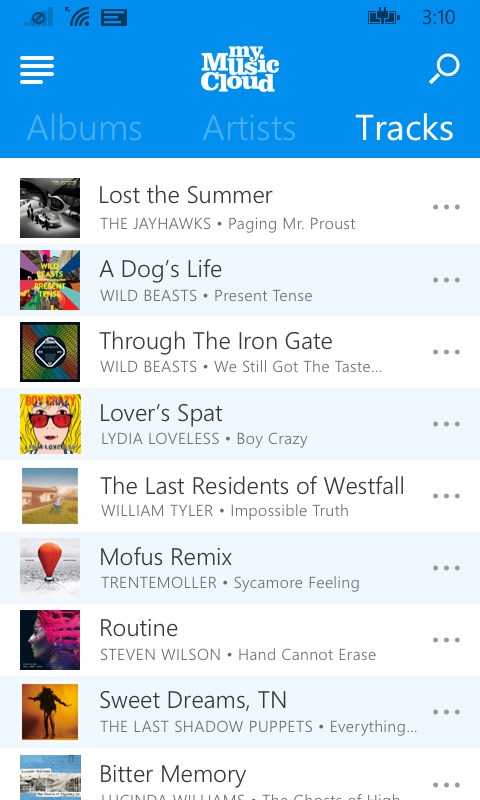Screen dimensions: 480x800
Task: Tap the search magnifier icon
Action: click(x=444, y=69)
